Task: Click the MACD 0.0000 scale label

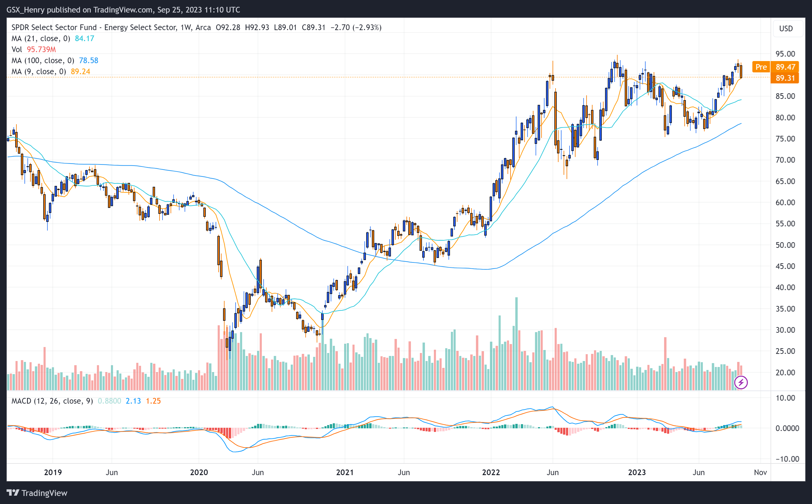Action: [x=787, y=428]
